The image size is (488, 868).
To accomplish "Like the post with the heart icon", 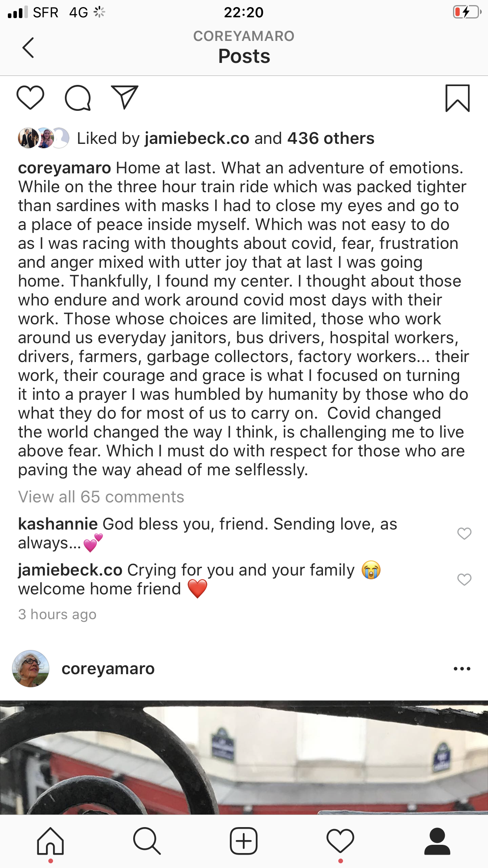I will [30, 97].
